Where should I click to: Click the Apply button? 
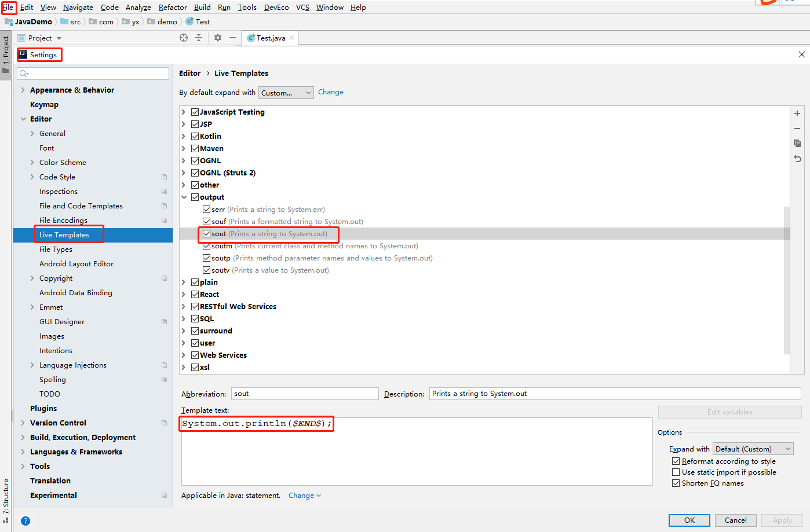click(x=782, y=520)
